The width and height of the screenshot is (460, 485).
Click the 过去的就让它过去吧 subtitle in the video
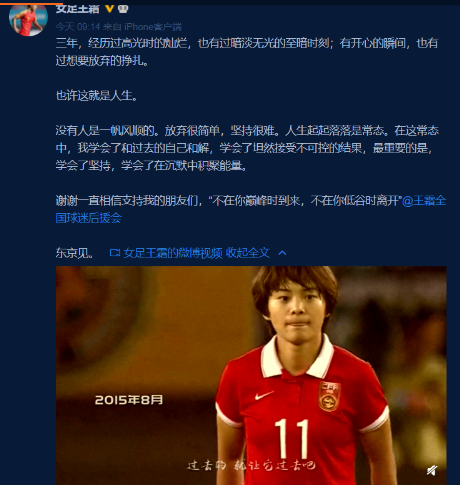tap(251, 465)
